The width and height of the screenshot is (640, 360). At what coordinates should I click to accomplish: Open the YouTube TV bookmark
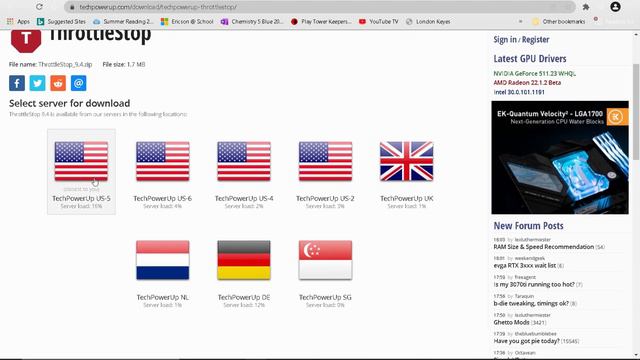pos(378,22)
